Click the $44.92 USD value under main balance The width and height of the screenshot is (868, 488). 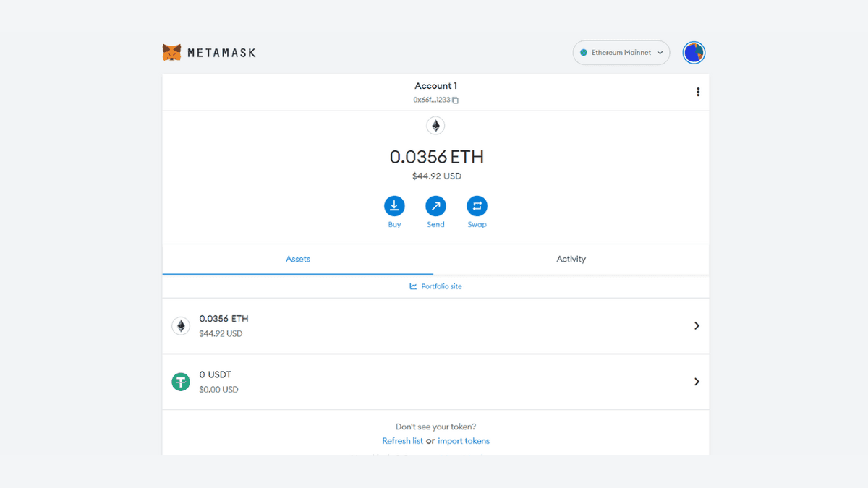pyautogui.click(x=435, y=176)
